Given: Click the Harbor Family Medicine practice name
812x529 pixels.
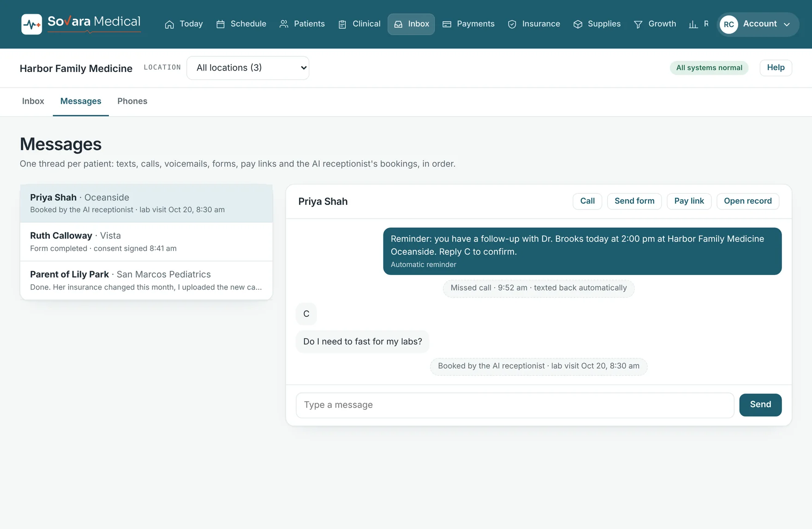Looking at the screenshot, I should [x=76, y=68].
